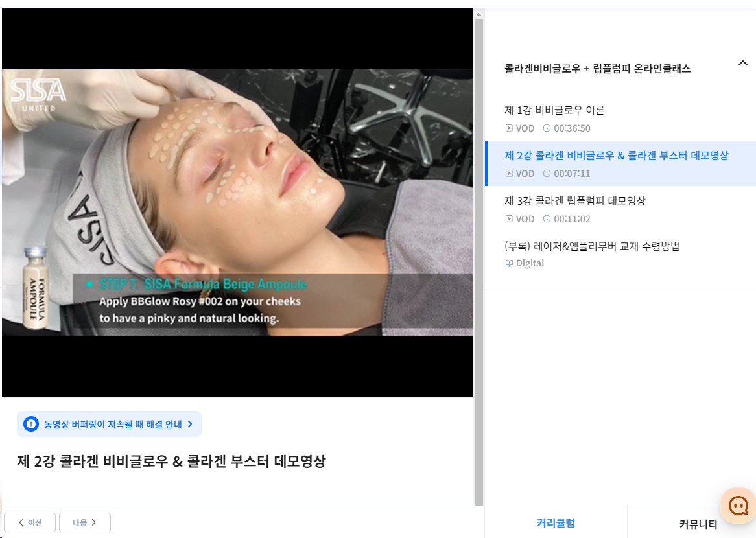Open 부록 레이저&앰플리무버 교재 수령방법 item
Viewport: 756px width, 538px height.
coord(591,246)
